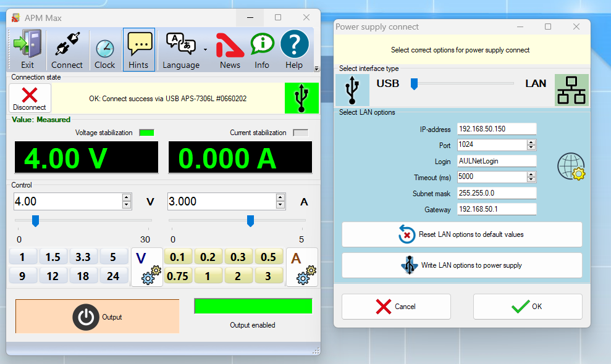The width and height of the screenshot is (611, 364).
Task: Select the 12 V voltage preset
Action: (53, 276)
